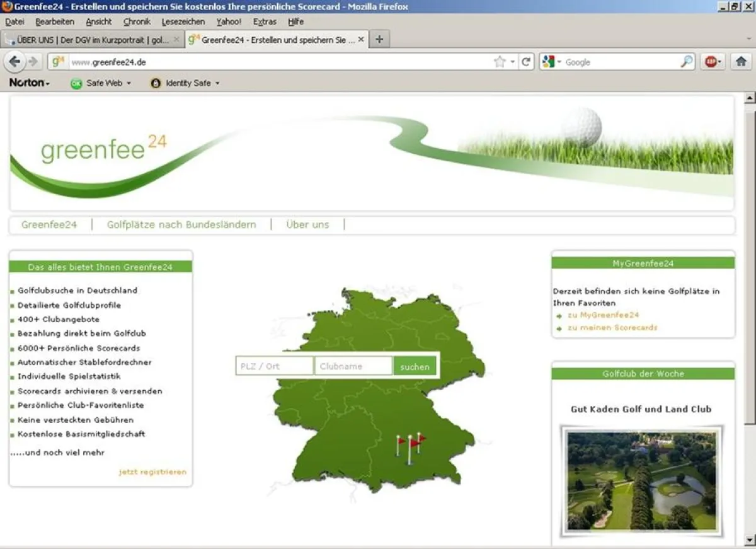Open Golfplätze nach Bundesländern
This screenshot has width=756, height=549.
181,224
